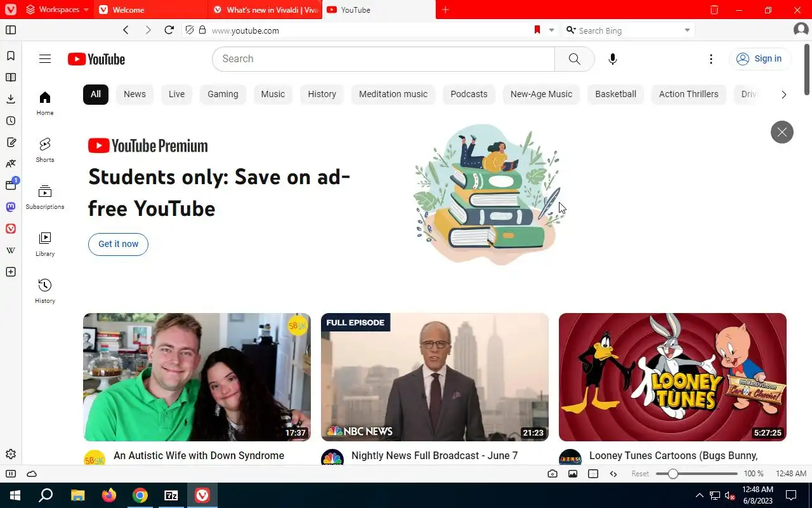Reset the page zoom
The height and width of the screenshot is (508, 812).
point(640,474)
